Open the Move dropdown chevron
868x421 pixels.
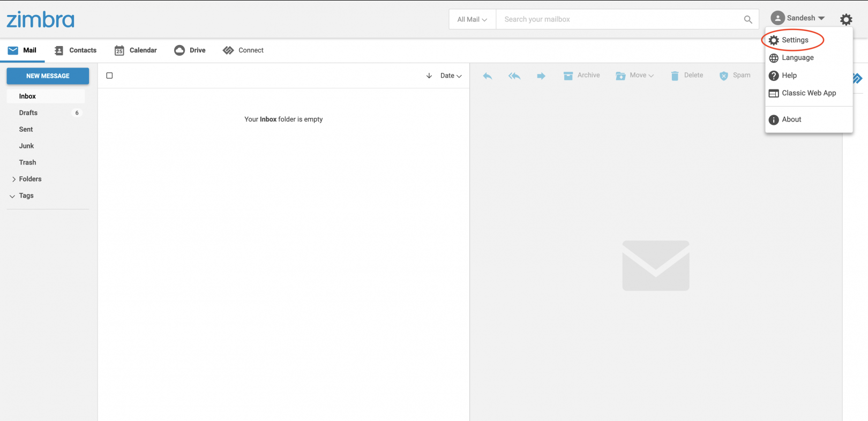click(651, 76)
